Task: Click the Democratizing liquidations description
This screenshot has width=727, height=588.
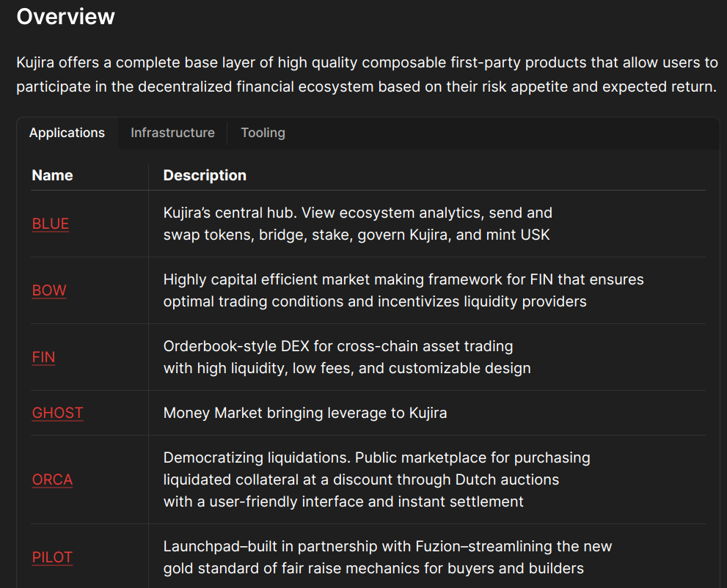Action: click(376, 479)
